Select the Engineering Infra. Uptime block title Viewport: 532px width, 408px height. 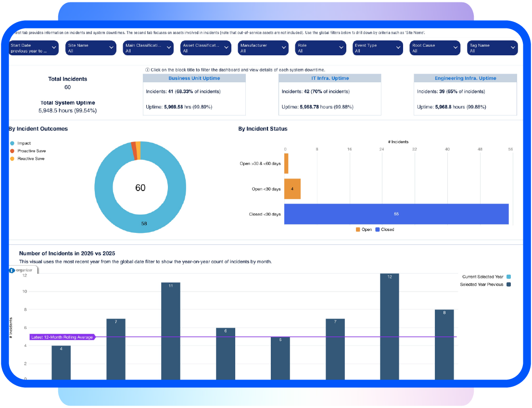[465, 78]
